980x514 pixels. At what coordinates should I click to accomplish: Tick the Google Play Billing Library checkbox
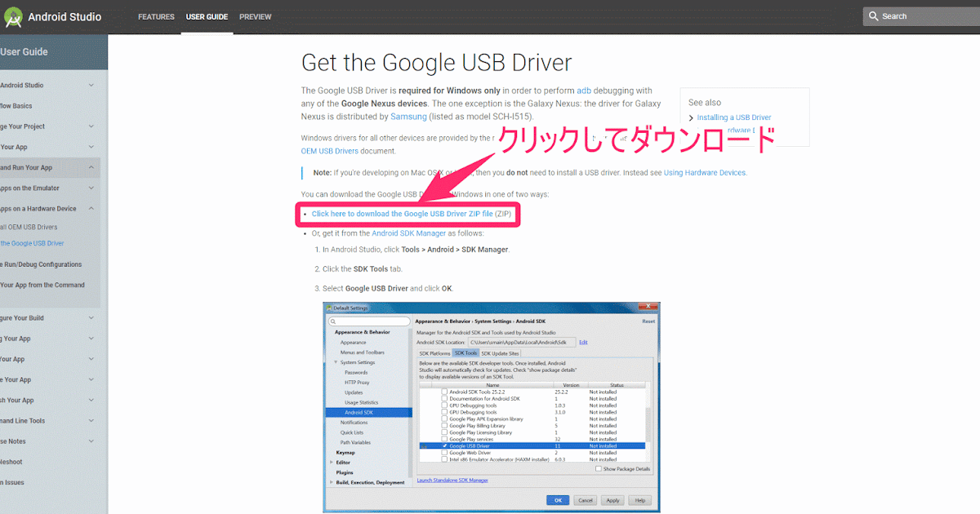click(444, 426)
